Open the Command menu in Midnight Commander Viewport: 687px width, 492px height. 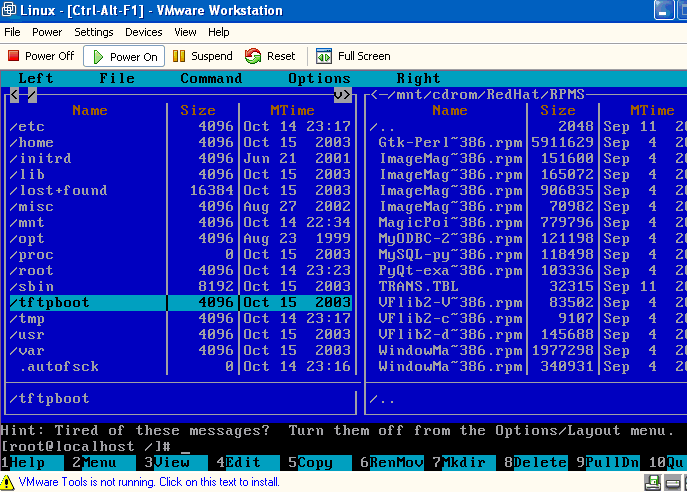click(211, 78)
